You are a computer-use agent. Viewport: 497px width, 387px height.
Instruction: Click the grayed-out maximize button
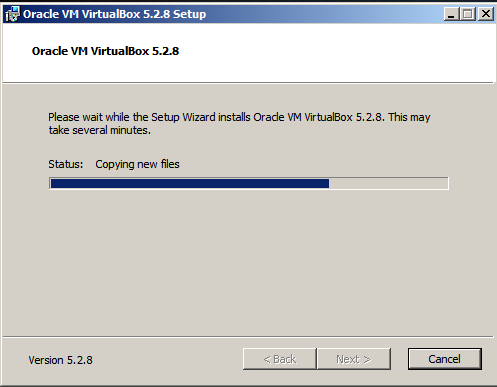click(x=468, y=14)
